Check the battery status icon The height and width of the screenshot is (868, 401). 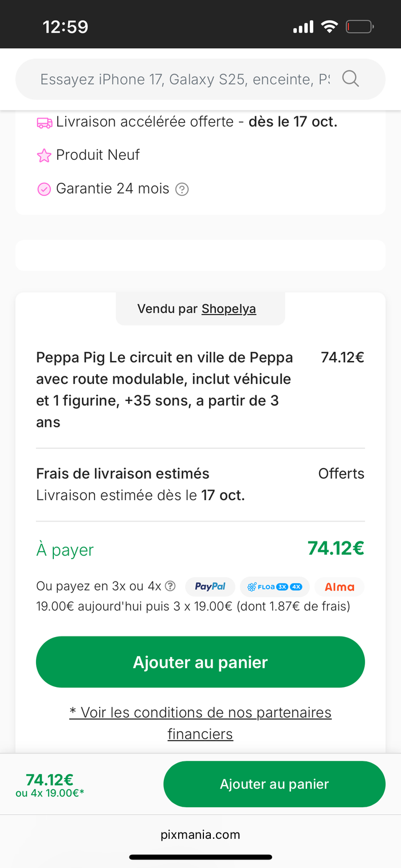pyautogui.click(x=360, y=26)
